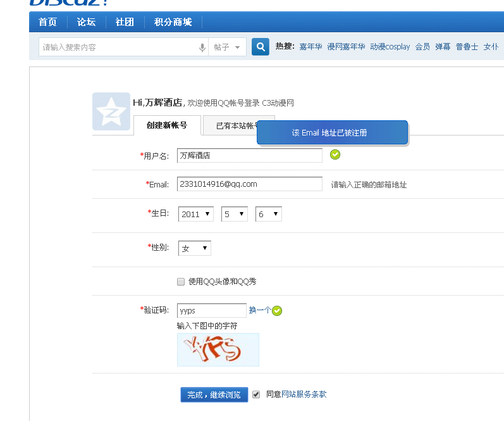
Task: Click the QQ star avatar image
Action: pos(111,111)
